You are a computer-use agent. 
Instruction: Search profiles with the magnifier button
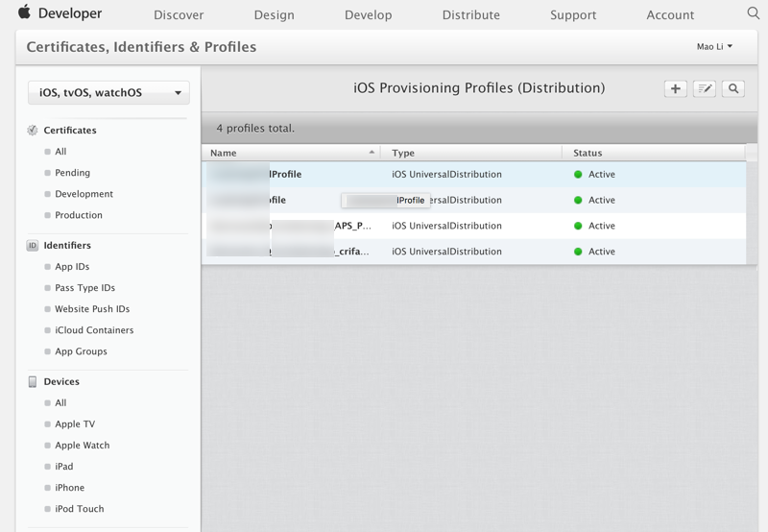(x=733, y=88)
